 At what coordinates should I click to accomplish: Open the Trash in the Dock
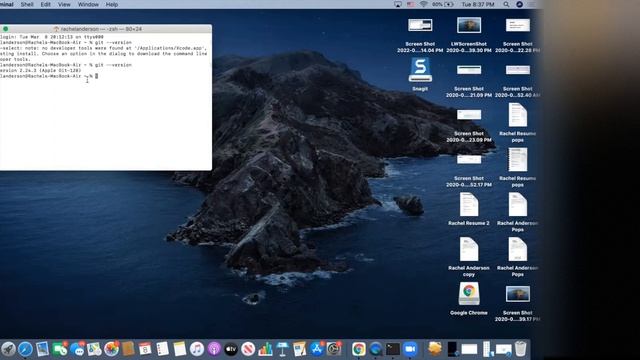click(x=520, y=349)
